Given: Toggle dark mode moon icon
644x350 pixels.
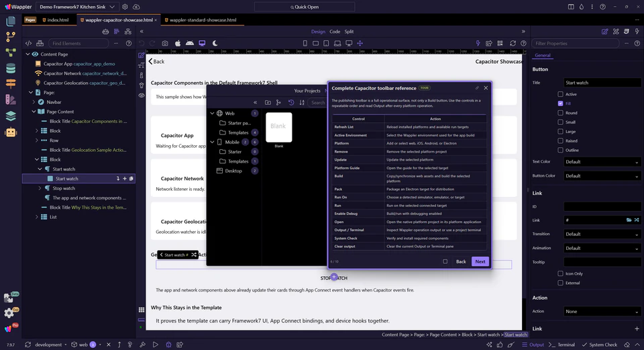Looking at the screenshot, I should tap(215, 43).
